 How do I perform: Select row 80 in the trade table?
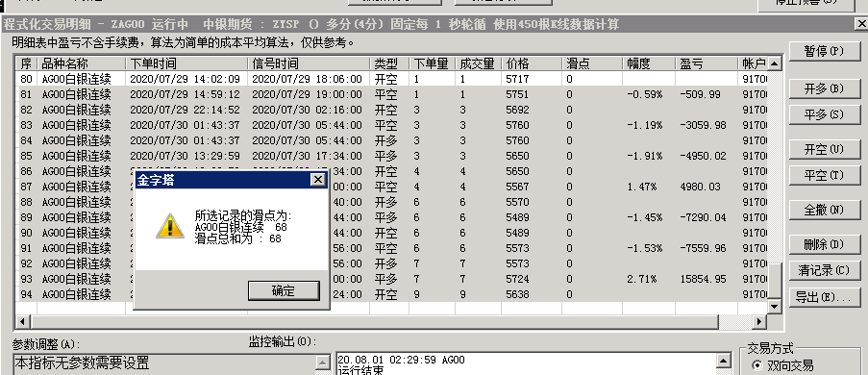point(391,79)
